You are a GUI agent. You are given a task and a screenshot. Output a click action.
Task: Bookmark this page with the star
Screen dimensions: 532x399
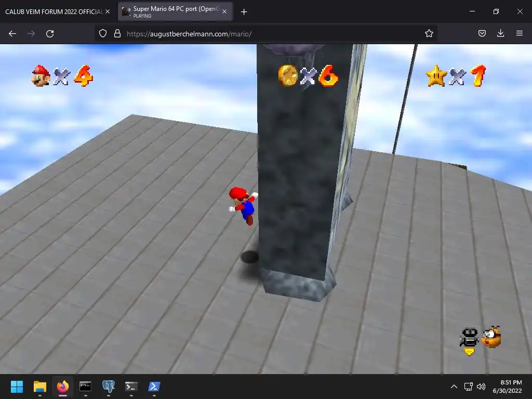coord(429,33)
